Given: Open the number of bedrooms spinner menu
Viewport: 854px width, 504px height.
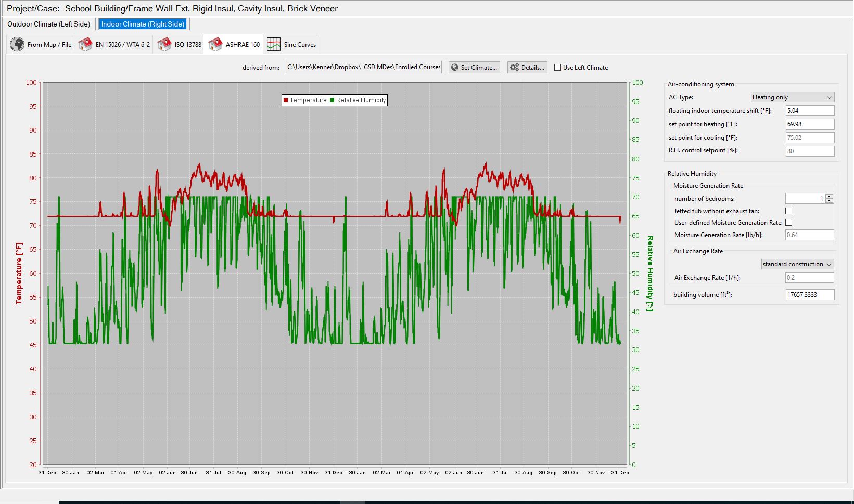Looking at the screenshot, I should pyautogui.click(x=828, y=198).
